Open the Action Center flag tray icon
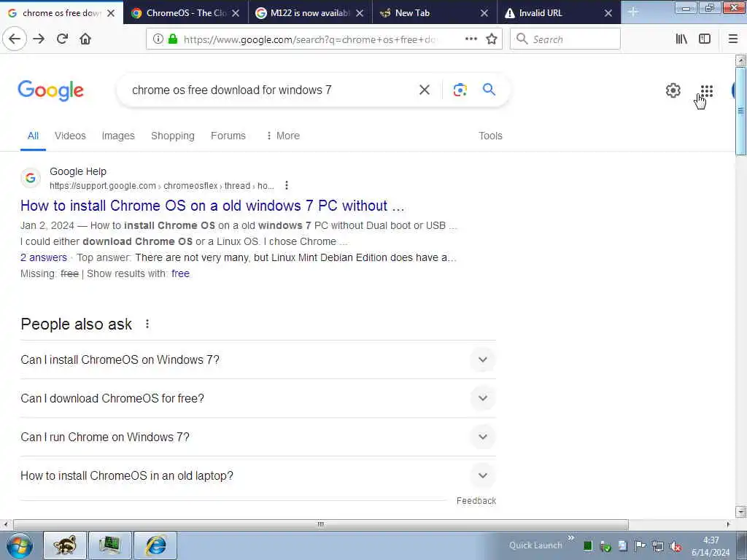 coord(640,546)
